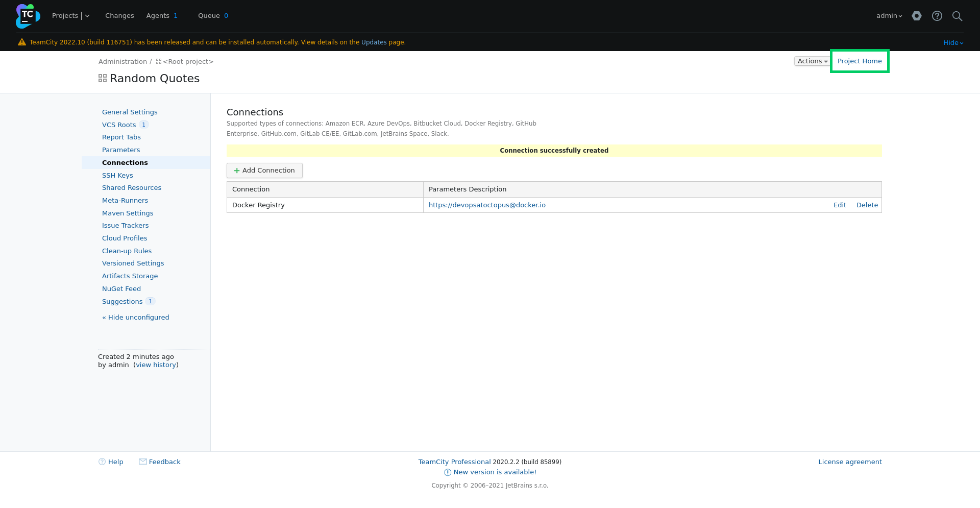This screenshot has height=508, width=980.
Task: Open Clean-up Rules settings
Action: coord(127,251)
